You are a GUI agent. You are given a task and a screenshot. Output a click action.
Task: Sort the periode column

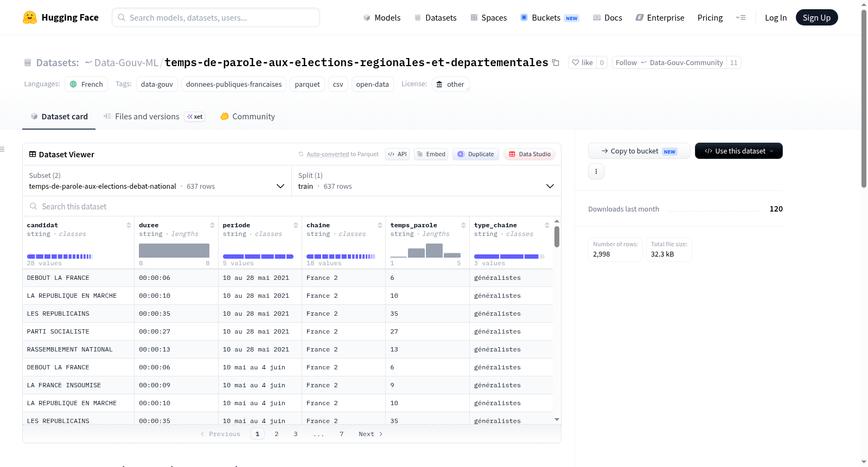point(296,225)
